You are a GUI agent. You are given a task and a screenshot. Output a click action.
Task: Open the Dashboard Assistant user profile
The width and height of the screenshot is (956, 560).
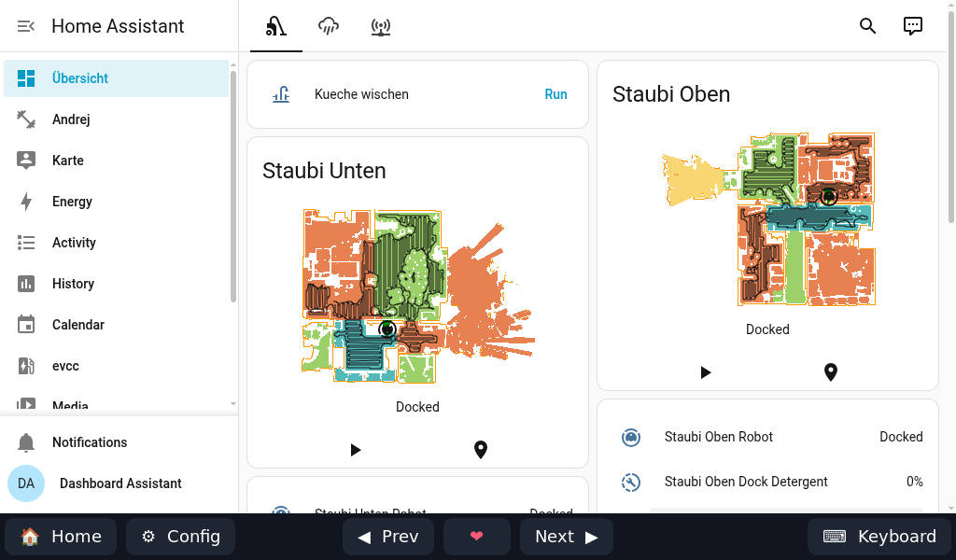pos(116,483)
